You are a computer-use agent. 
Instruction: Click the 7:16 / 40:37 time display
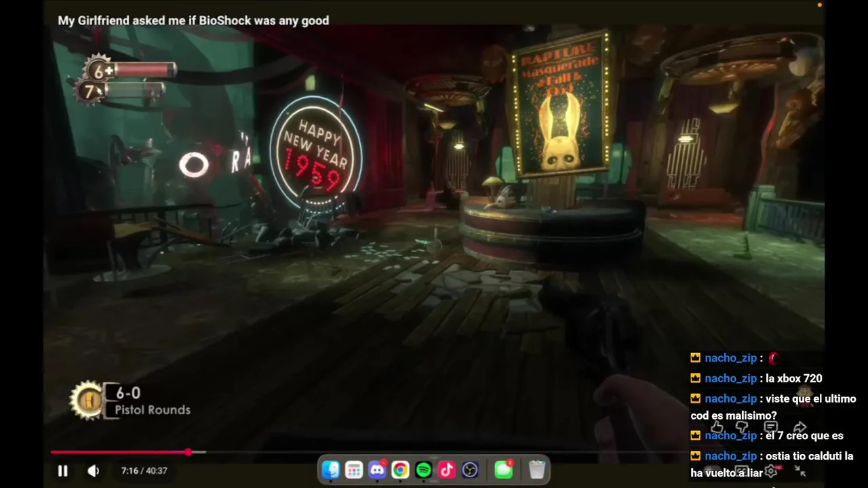(144, 470)
